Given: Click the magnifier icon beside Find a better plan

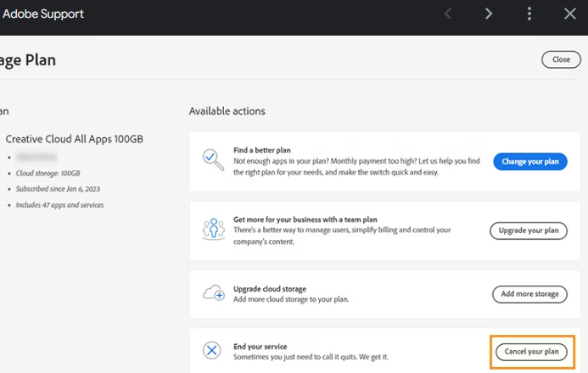Looking at the screenshot, I should click(x=212, y=160).
